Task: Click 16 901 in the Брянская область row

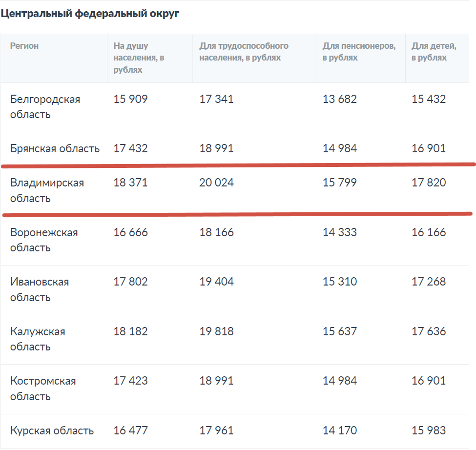Action: [x=429, y=148]
